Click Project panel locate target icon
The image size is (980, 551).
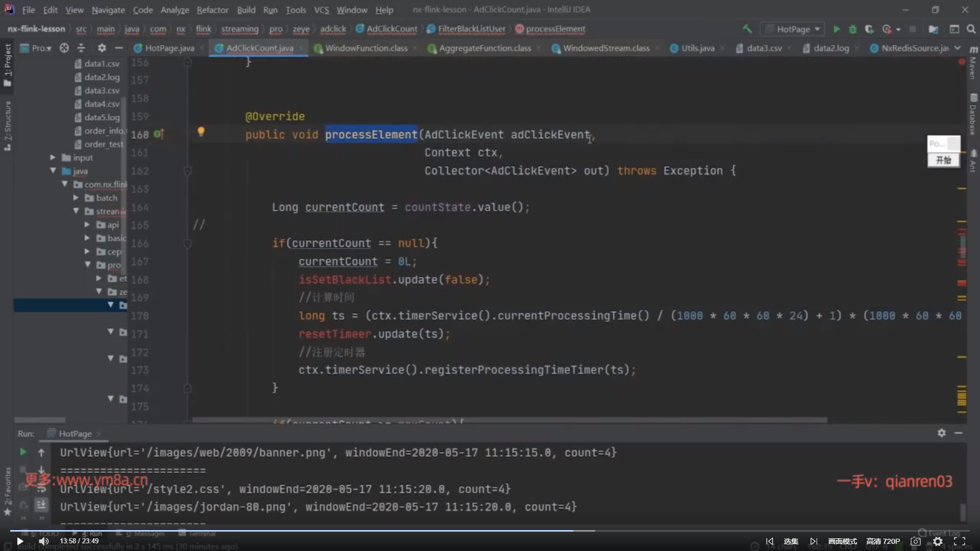tap(64, 48)
